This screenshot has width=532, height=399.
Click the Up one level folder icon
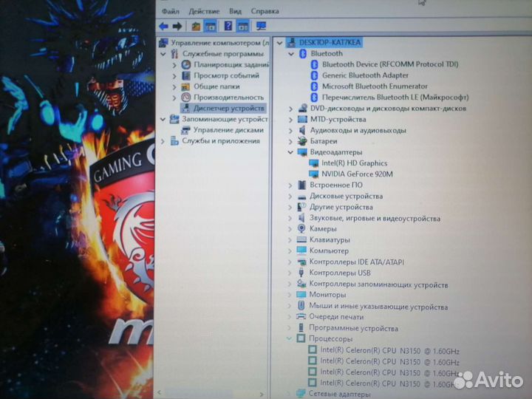[x=196, y=26]
